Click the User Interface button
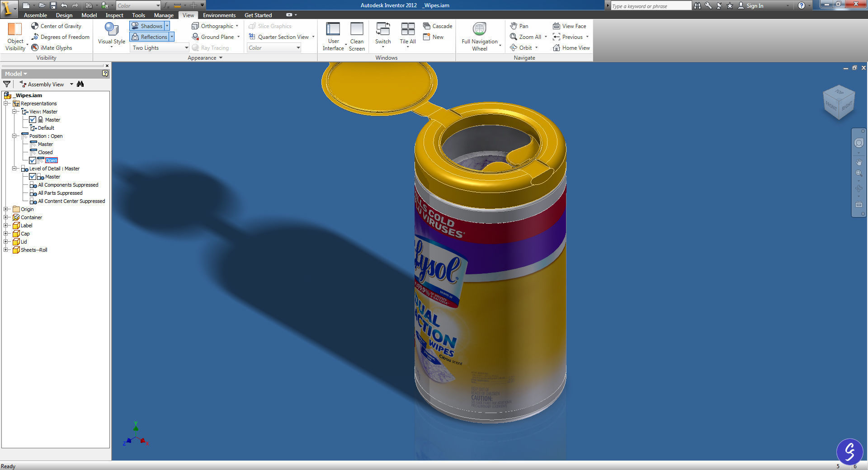 333,37
